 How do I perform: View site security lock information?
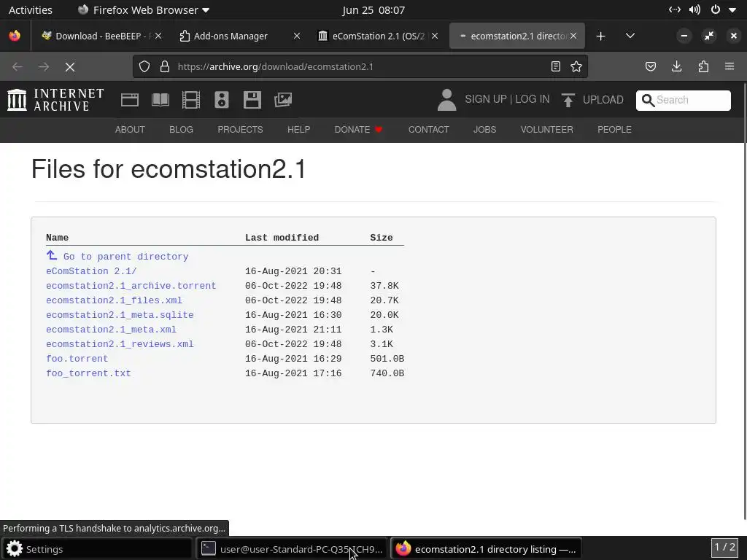(165, 66)
